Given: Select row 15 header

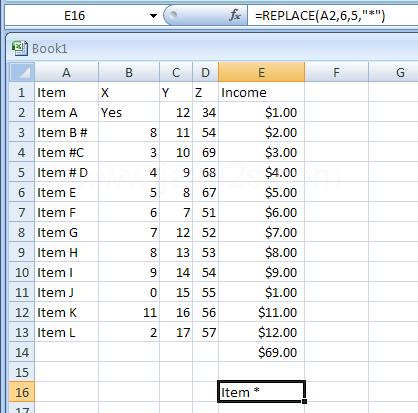Looking at the screenshot, I should tap(22, 372).
